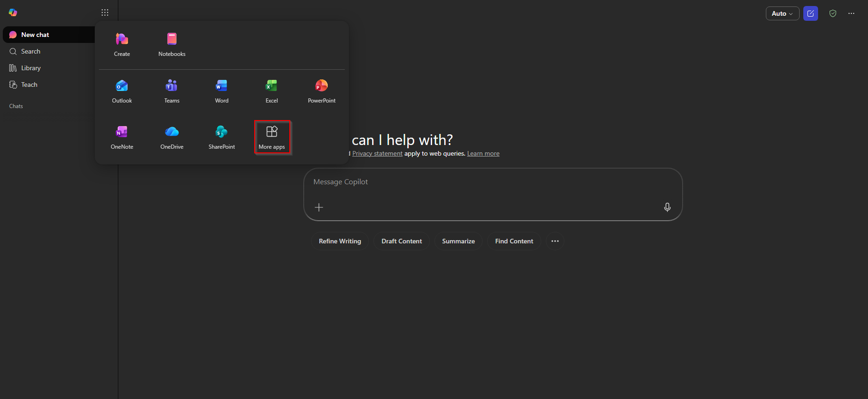Click the shield protection icon
The image size is (868, 399).
coord(833,13)
